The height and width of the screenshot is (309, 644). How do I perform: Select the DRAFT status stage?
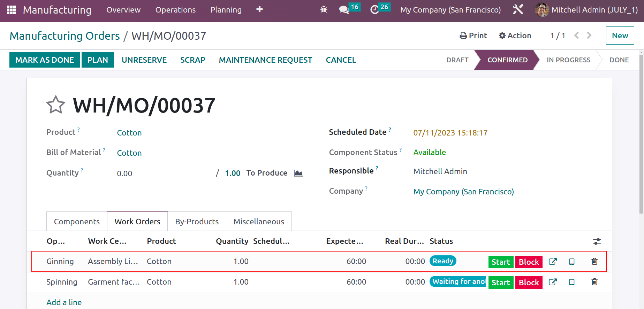tap(457, 60)
